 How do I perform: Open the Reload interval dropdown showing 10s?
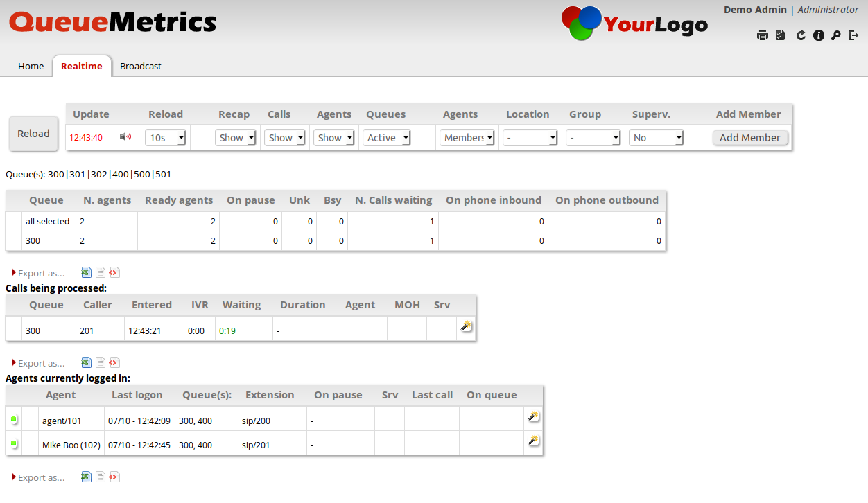tap(166, 138)
